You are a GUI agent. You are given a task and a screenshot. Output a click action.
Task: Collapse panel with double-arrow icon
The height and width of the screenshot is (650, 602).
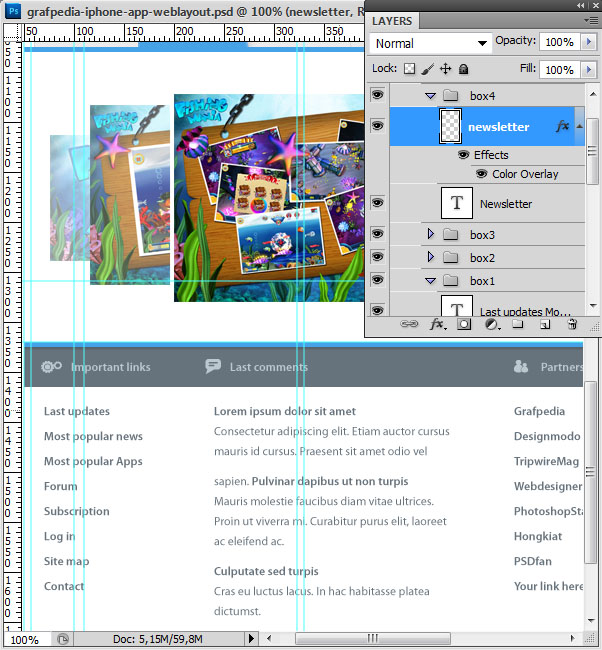pyautogui.click(x=581, y=5)
